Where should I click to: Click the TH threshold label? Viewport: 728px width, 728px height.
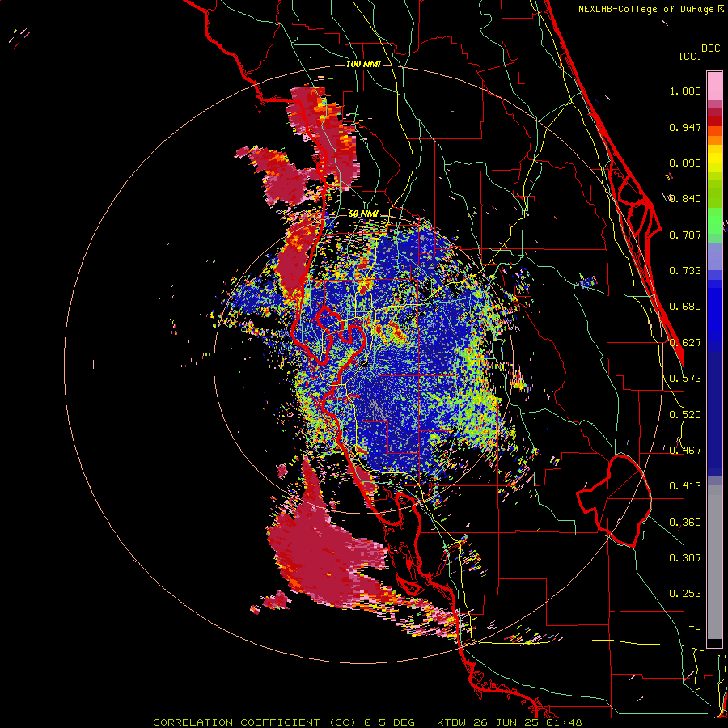[x=695, y=630]
